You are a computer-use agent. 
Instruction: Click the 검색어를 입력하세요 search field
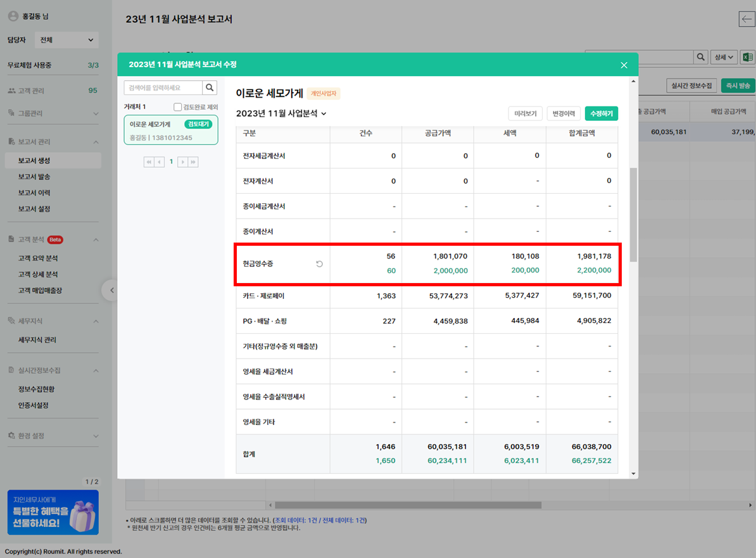click(x=163, y=87)
